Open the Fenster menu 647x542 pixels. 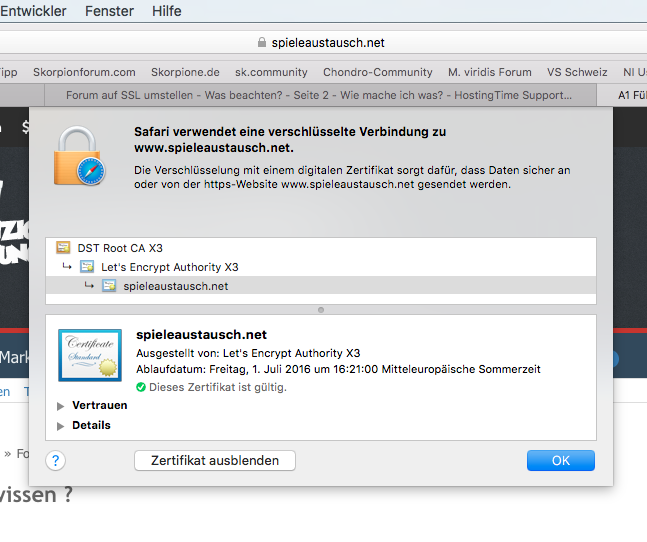(109, 11)
